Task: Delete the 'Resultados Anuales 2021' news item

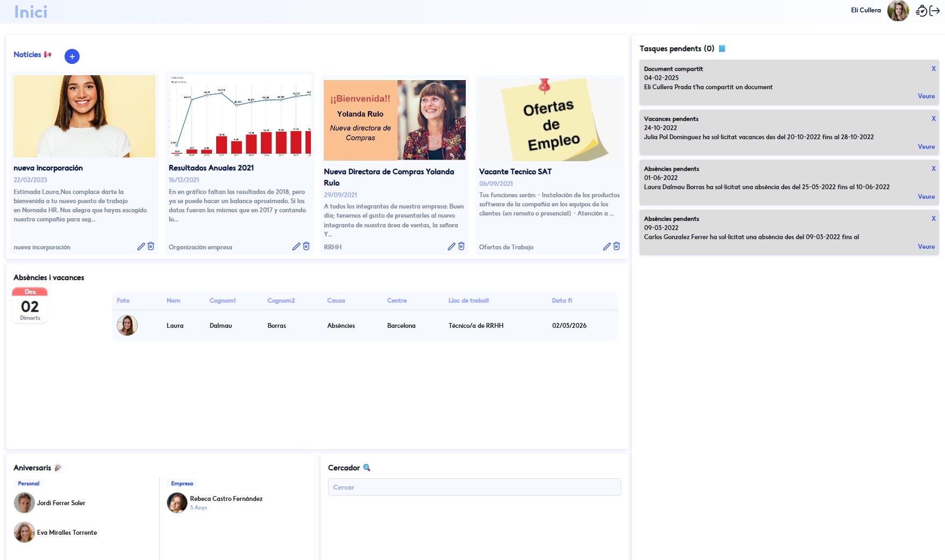Action: point(306,246)
